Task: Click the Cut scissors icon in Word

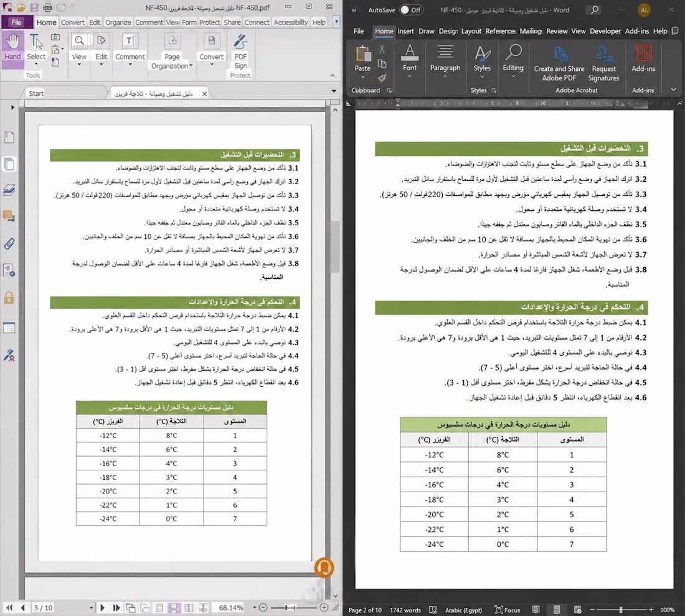Action: pyautogui.click(x=382, y=49)
